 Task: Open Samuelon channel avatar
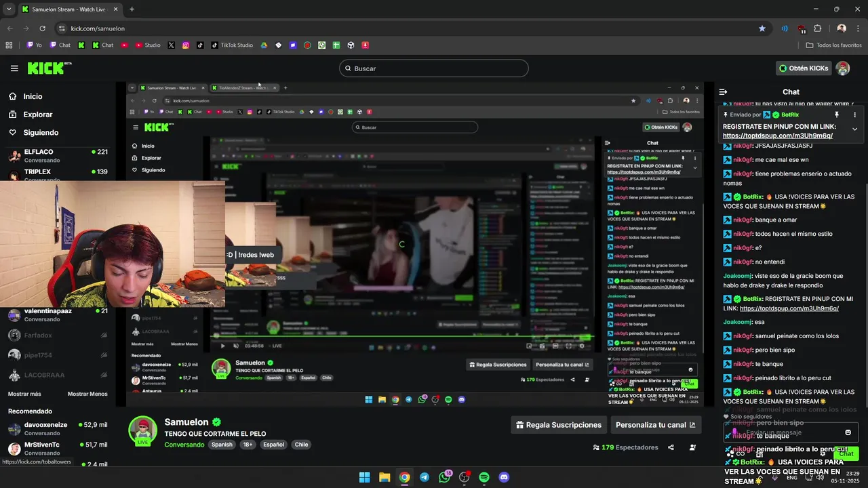coord(143,431)
